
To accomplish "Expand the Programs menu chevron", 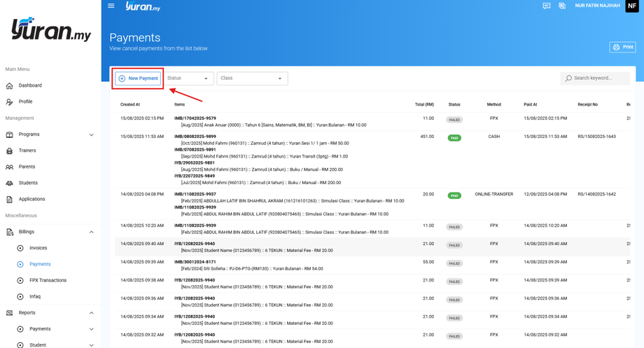I will pos(91,134).
